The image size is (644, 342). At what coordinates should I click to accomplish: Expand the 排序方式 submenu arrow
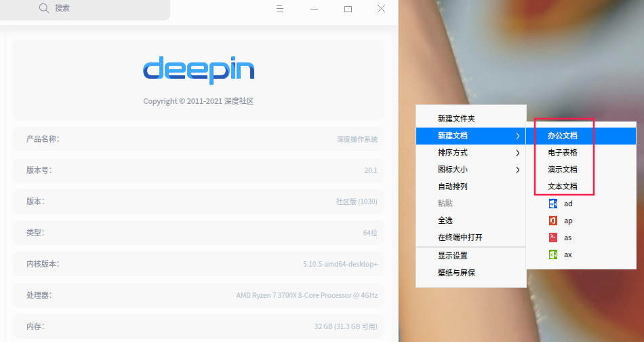(517, 153)
